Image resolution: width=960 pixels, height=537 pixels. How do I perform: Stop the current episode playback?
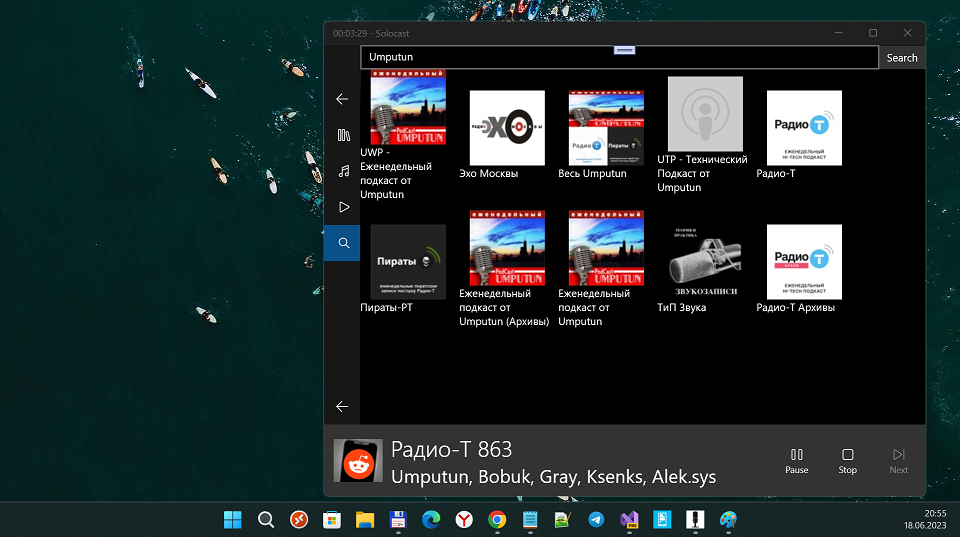click(847, 461)
